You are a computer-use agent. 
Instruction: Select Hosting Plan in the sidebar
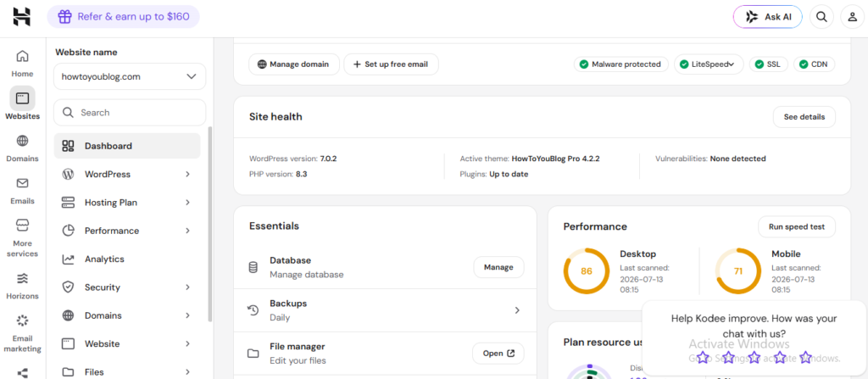tap(127, 203)
